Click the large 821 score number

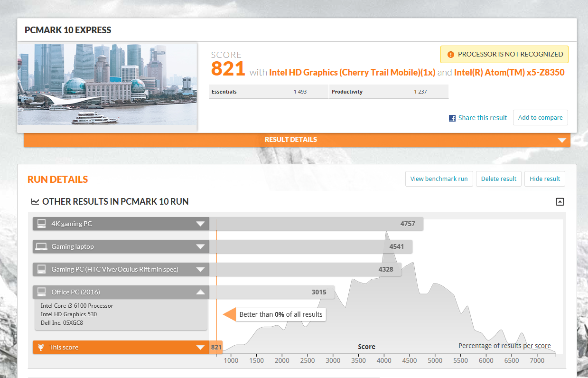228,69
